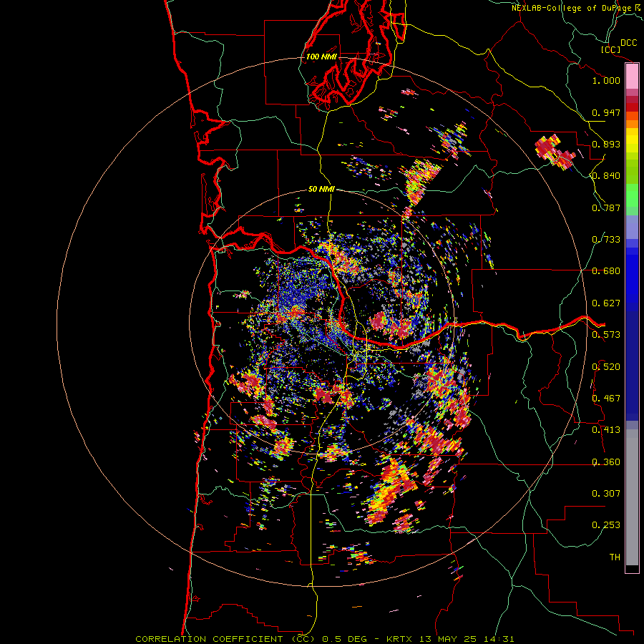This screenshot has height=644, width=644.
Task: Click the [CC] legend unit label
Action: click(x=610, y=49)
